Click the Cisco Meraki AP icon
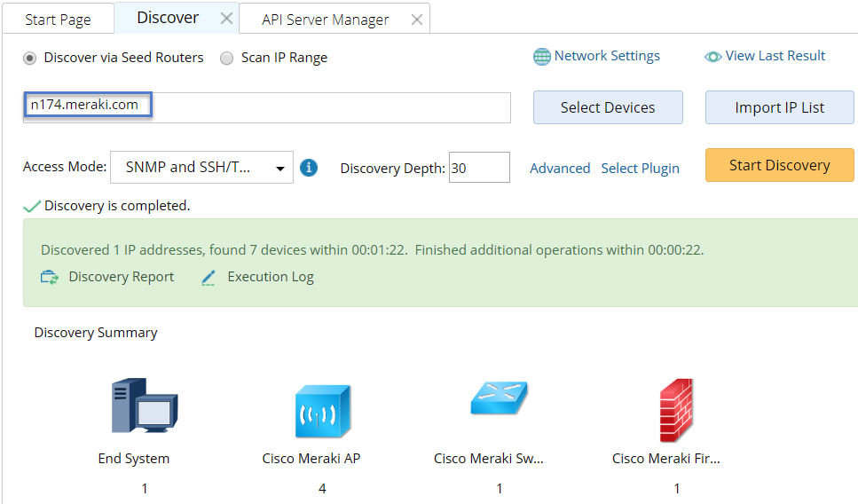 (322, 412)
